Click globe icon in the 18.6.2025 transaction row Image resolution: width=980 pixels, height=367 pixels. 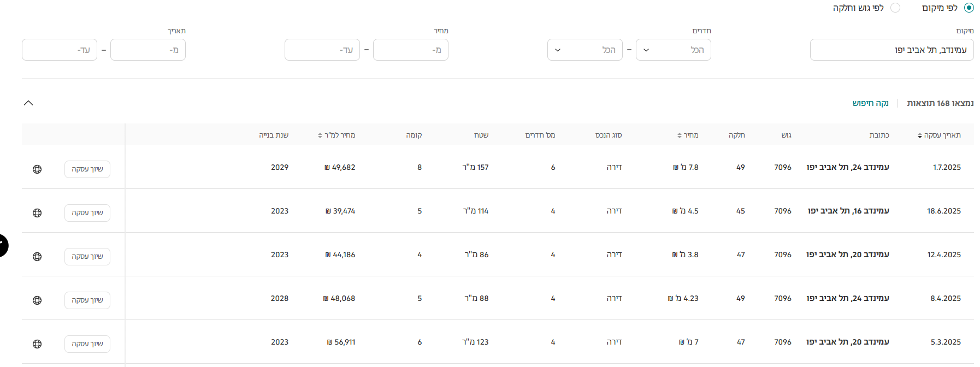37,213
